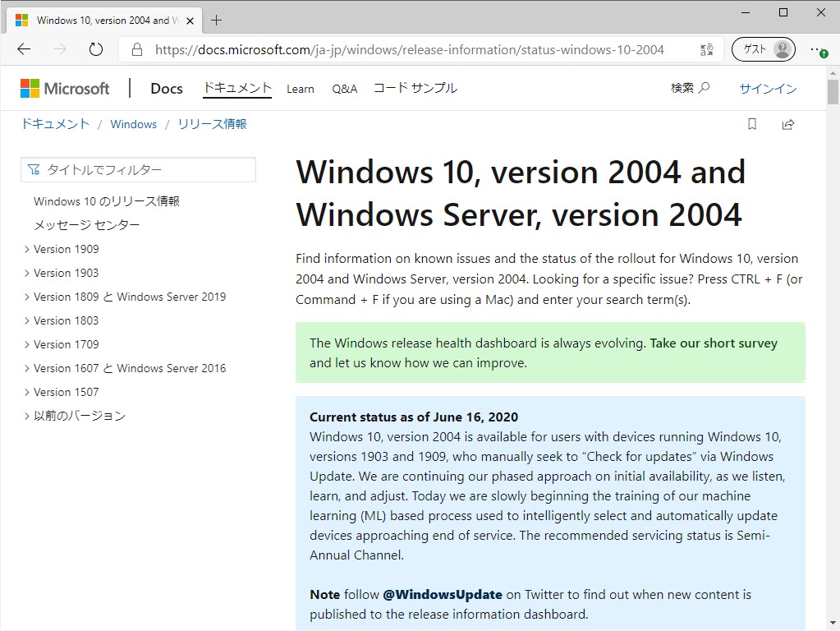Click the translate page icon in address bar
The image size is (840, 631).
(x=707, y=50)
